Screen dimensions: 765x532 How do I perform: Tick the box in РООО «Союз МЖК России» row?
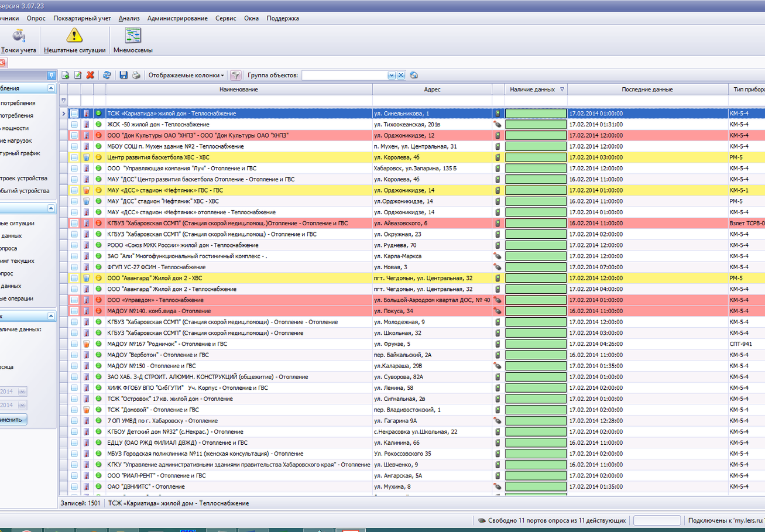pyautogui.click(x=74, y=245)
